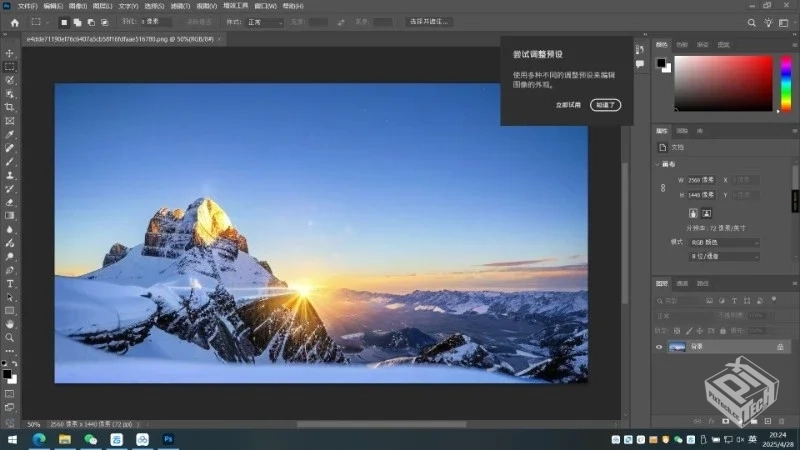Select the Hand tool
The width and height of the screenshot is (800, 450).
[x=10, y=324]
